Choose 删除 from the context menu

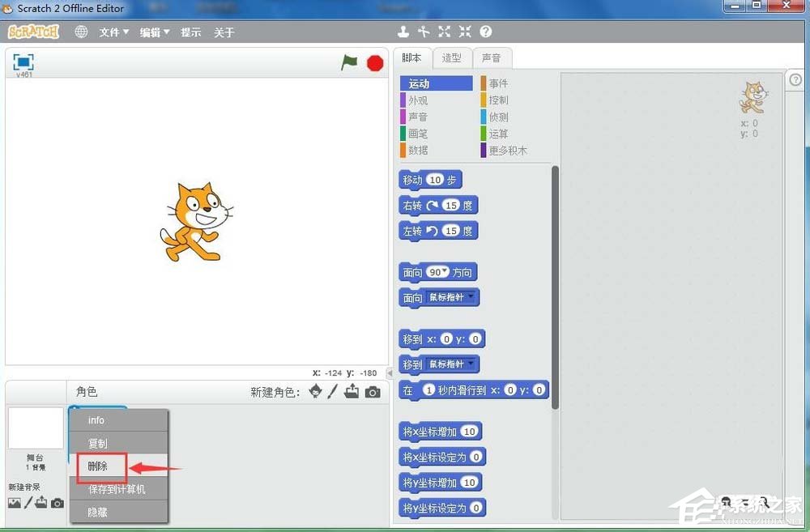pyautogui.click(x=98, y=466)
